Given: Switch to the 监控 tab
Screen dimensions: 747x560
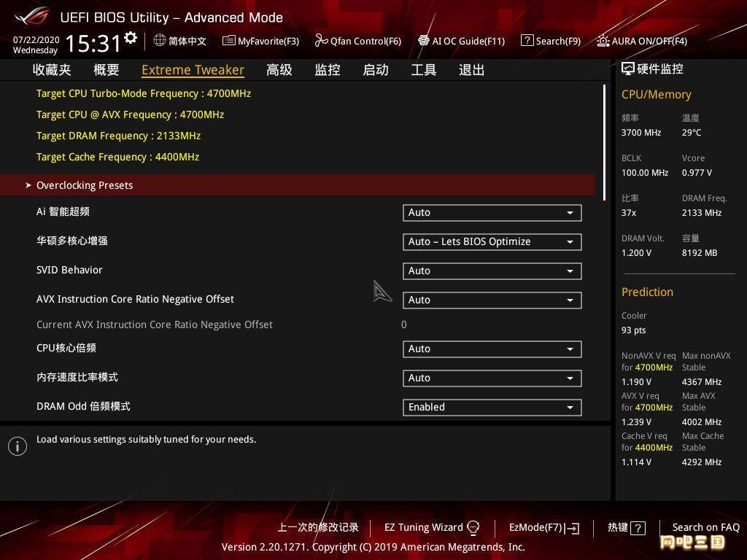Looking at the screenshot, I should [x=328, y=70].
